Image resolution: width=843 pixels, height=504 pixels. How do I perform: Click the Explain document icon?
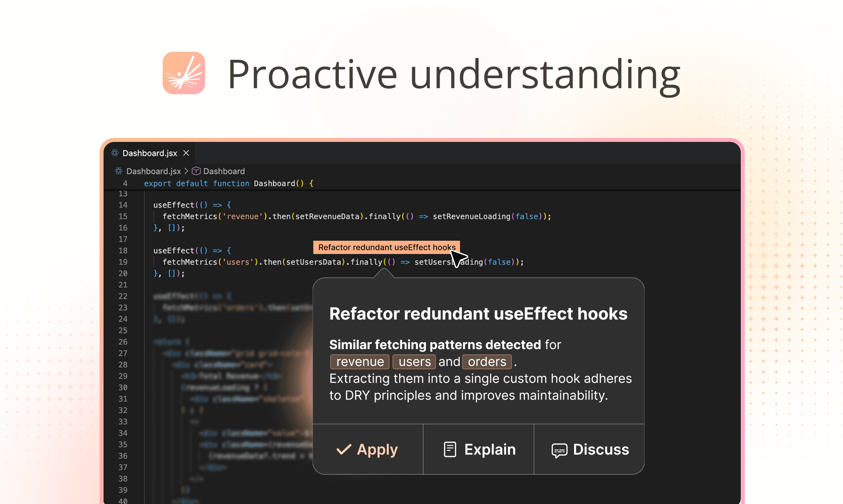tap(450, 449)
